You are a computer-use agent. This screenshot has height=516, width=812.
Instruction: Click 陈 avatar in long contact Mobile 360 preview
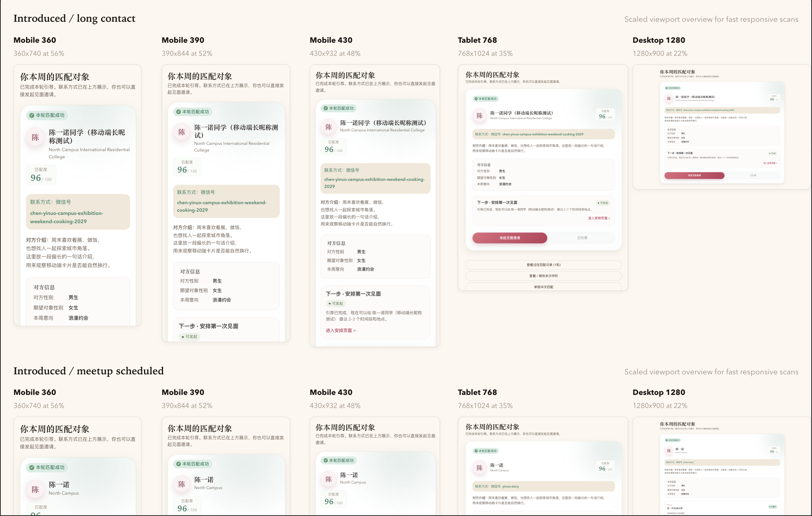point(35,137)
